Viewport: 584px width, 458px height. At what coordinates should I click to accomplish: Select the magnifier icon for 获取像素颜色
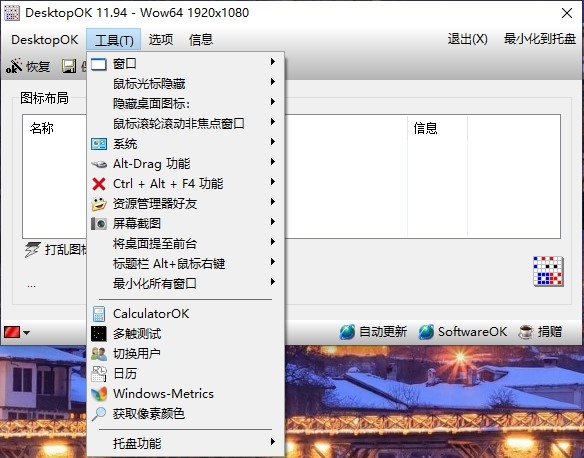pos(99,414)
